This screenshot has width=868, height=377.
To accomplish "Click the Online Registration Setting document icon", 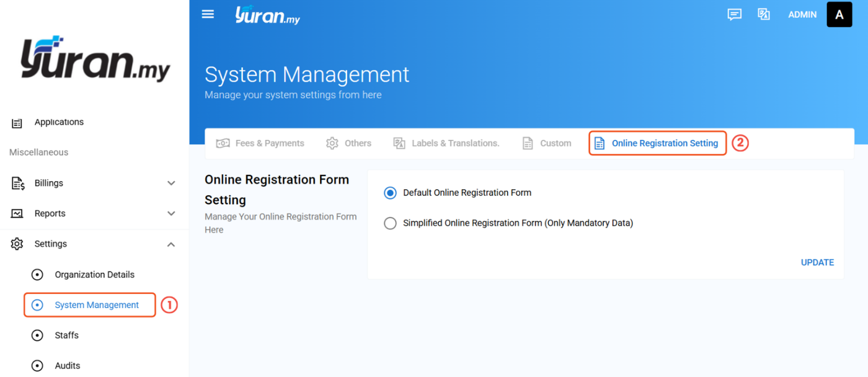I will pos(600,143).
